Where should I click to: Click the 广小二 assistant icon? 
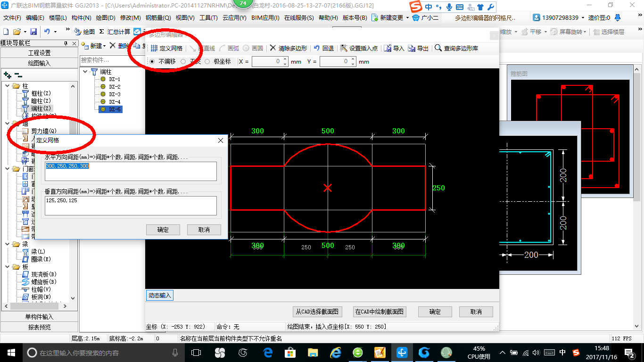pyautogui.click(x=416, y=17)
